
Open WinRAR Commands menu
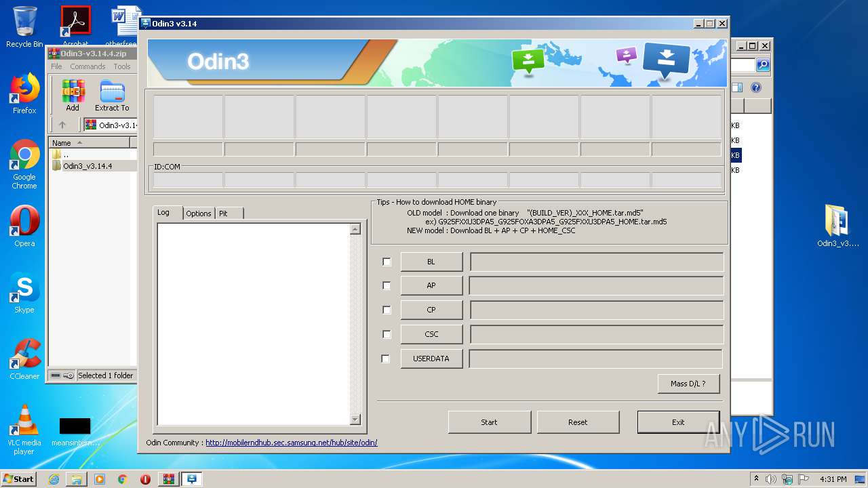[x=87, y=66]
